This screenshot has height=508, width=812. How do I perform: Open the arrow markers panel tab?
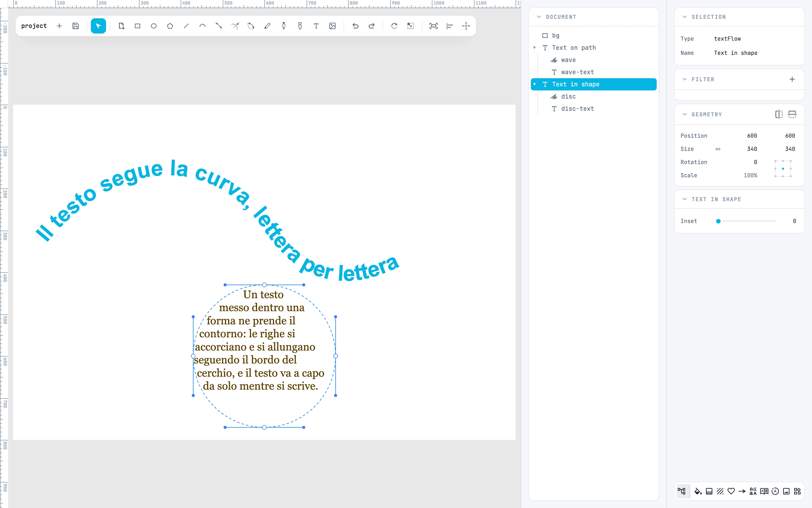(x=742, y=491)
